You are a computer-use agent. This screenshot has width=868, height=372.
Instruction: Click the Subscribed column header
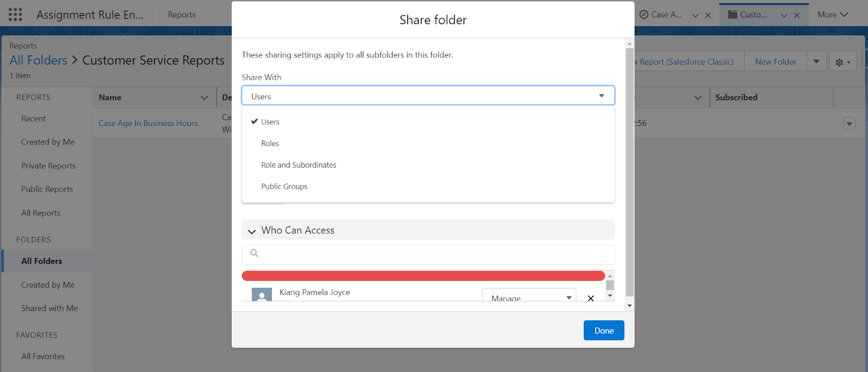[x=736, y=98]
